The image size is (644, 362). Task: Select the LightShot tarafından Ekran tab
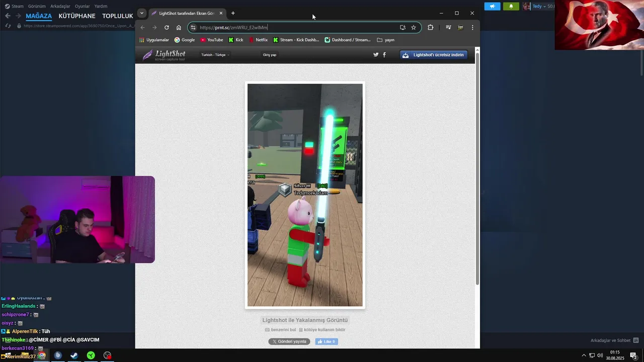coord(187,13)
